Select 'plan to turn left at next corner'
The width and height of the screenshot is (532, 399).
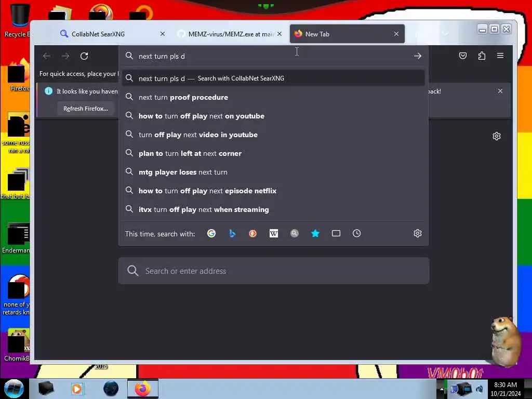pyautogui.click(x=273, y=153)
